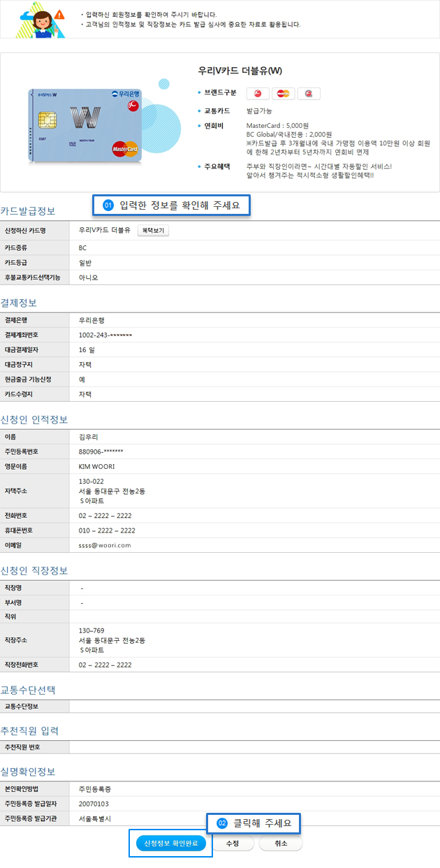
Task: Click the 직위 row label
Action: pyautogui.click(x=10, y=617)
